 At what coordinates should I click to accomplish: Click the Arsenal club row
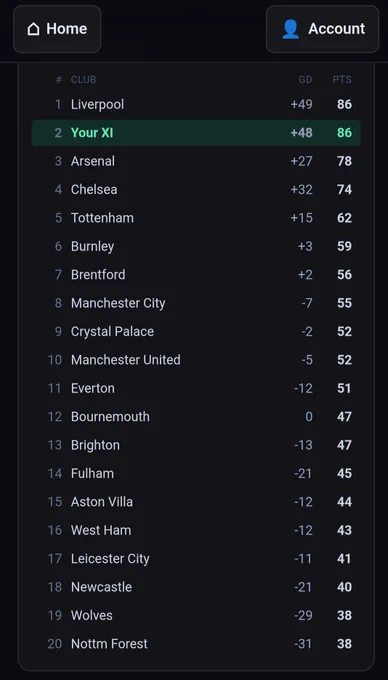pyautogui.click(x=196, y=161)
